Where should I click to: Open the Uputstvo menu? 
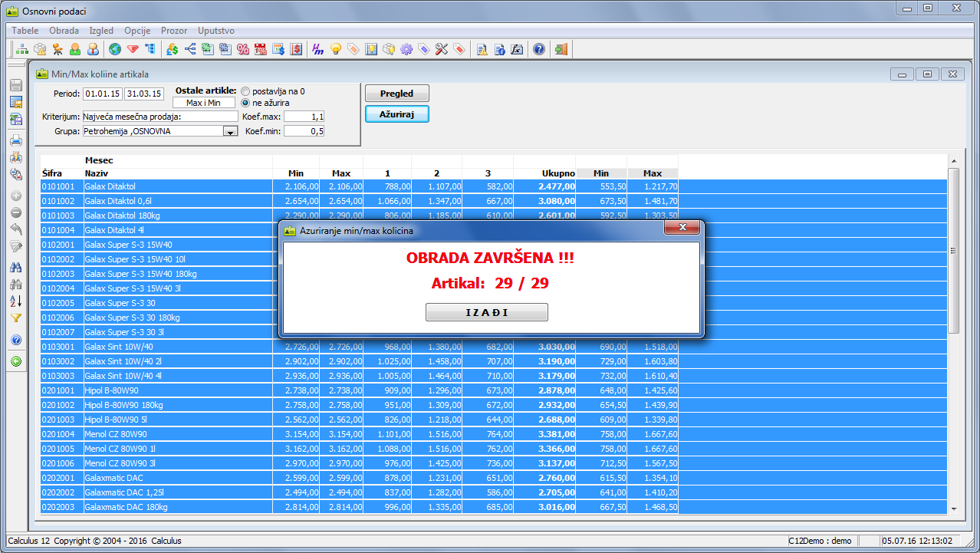215,31
